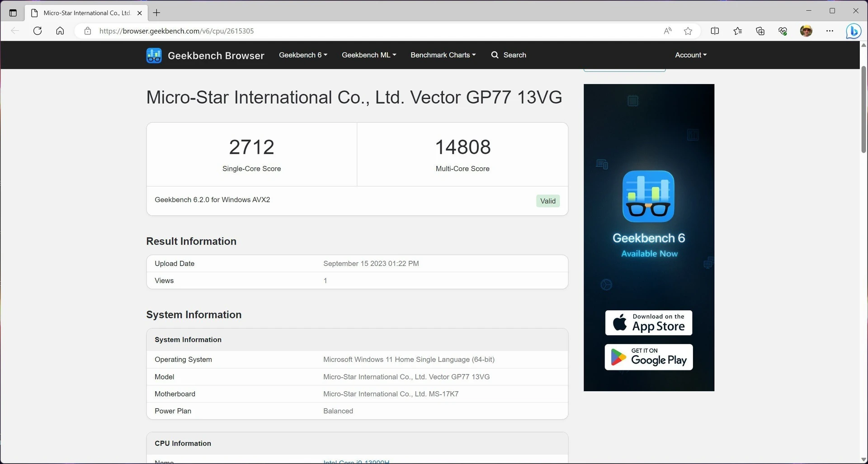Click Get it on Google Play badge
868x464 pixels.
(648, 357)
